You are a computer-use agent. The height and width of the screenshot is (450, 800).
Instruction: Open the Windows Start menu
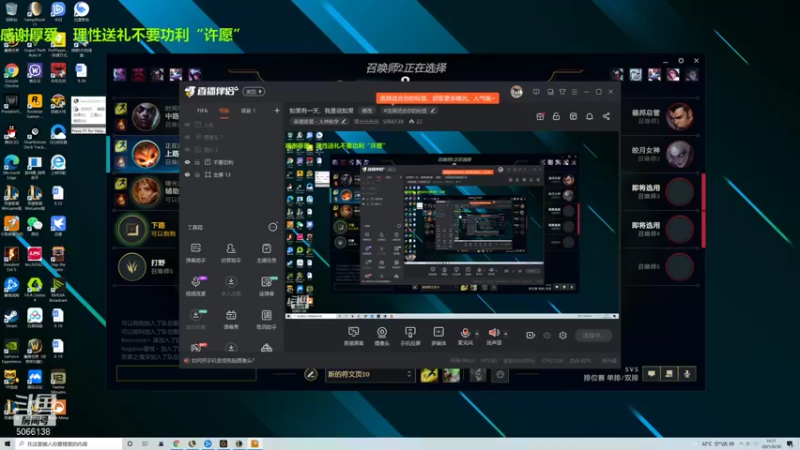pos(7,444)
